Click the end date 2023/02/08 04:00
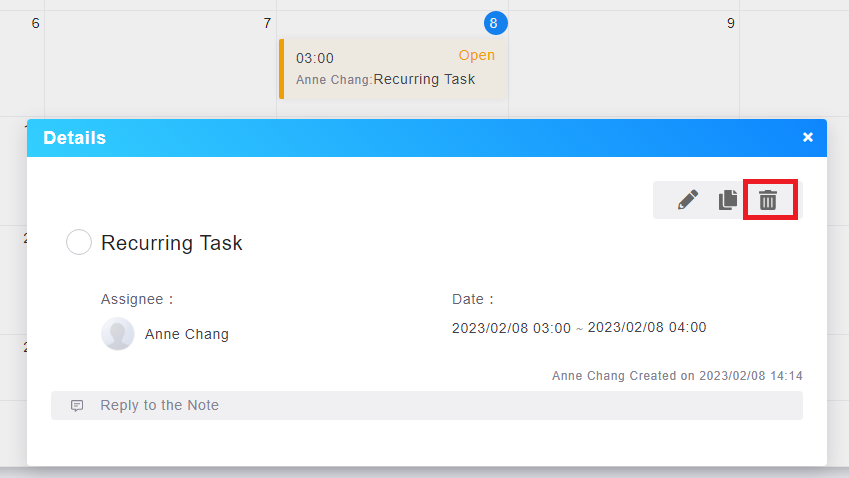Screen dimensions: 849x478 (x=646, y=328)
